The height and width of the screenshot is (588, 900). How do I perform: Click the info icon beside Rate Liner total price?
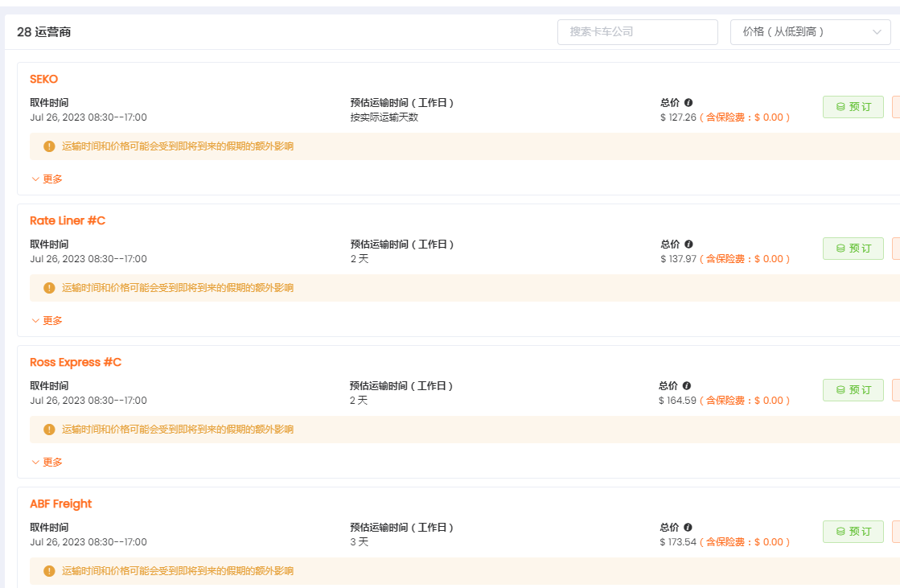688,245
